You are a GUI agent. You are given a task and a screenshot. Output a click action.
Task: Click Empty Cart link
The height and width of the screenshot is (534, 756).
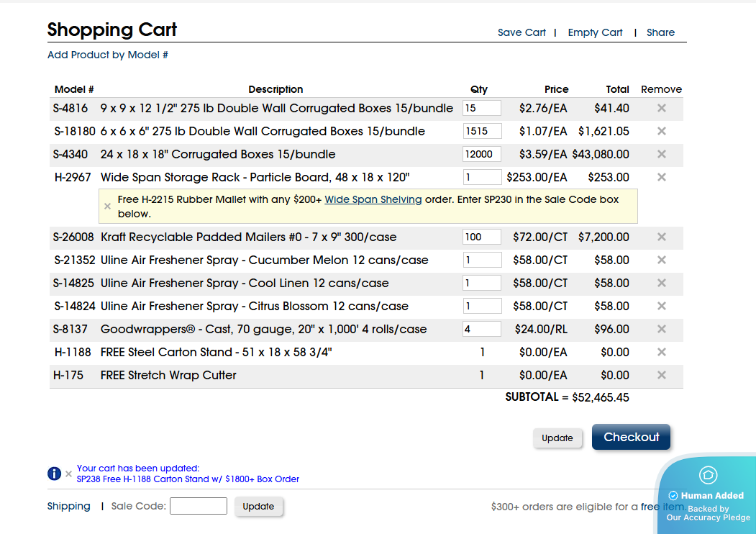pyautogui.click(x=595, y=32)
